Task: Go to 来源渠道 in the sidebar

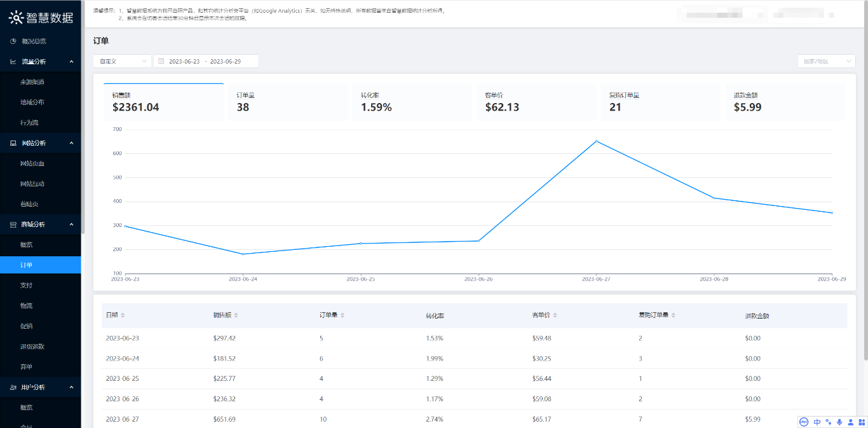Action: [x=32, y=82]
